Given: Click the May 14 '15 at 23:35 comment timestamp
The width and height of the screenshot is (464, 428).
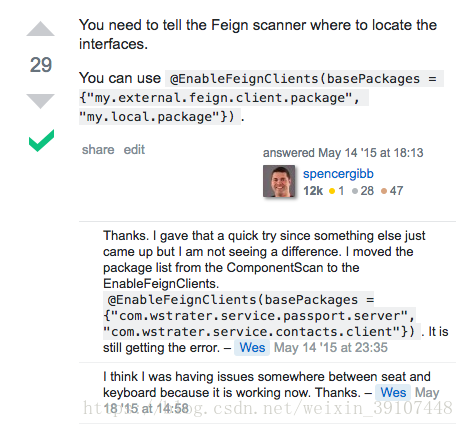Looking at the screenshot, I should [x=331, y=348].
